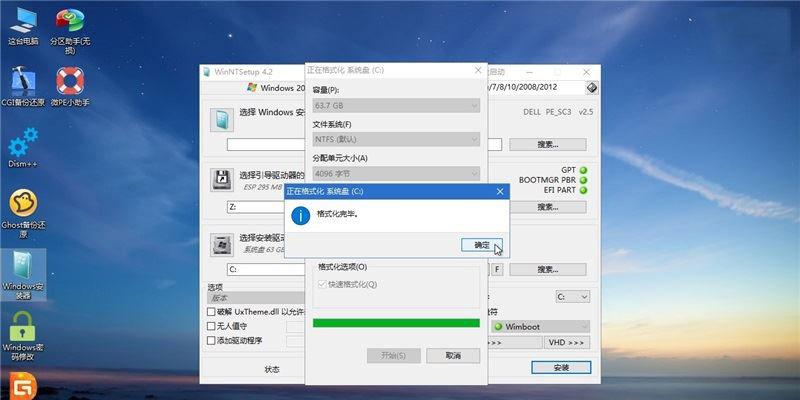Open the 文件系统 NTFS dropdown
Viewport: 800px width, 400px height.
tap(396, 139)
